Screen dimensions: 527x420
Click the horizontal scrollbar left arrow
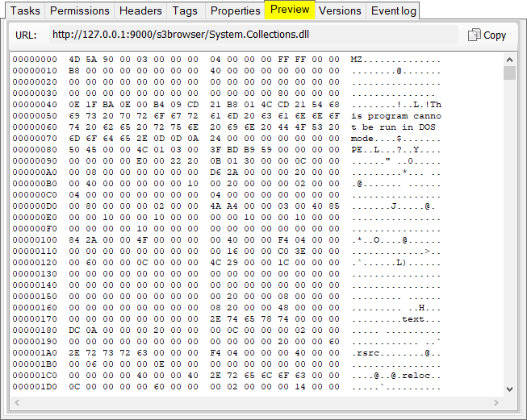pyautogui.click(x=17, y=402)
